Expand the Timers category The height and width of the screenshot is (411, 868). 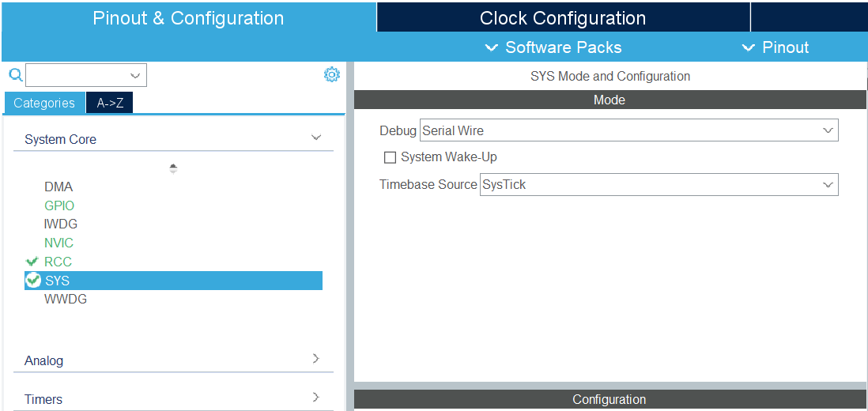tap(316, 398)
